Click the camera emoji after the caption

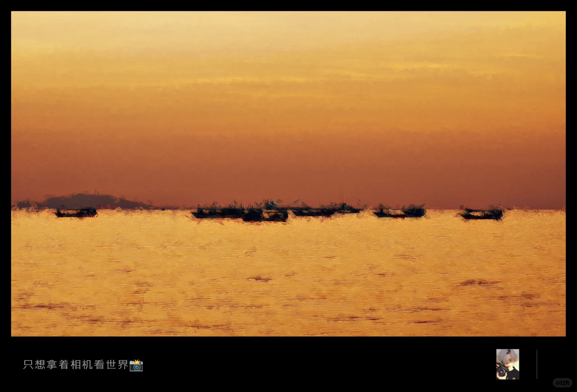tap(136, 365)
